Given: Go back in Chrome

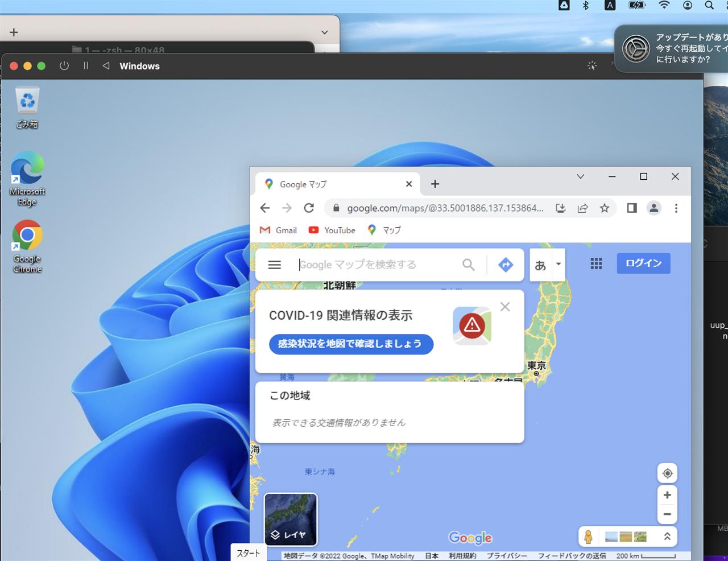Looking at the screenshot, I should coord(265,208).
